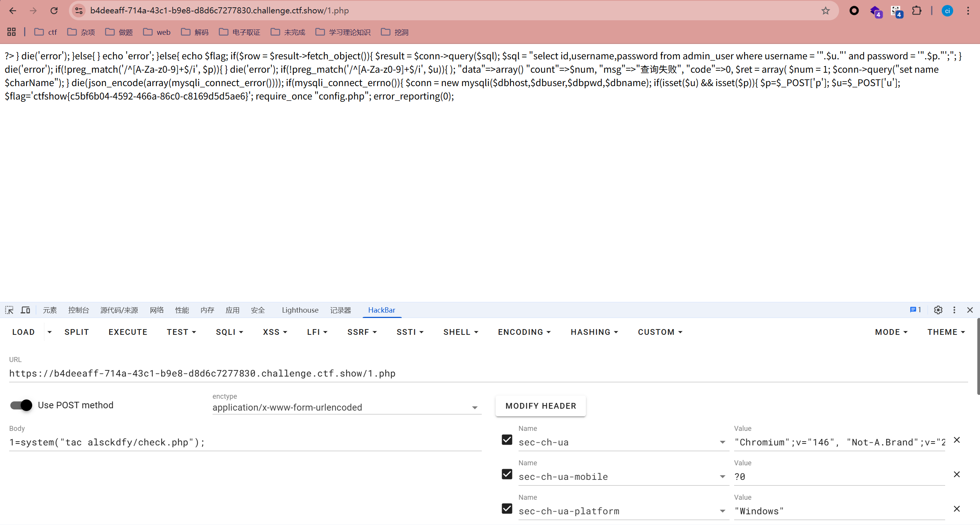980x525 pixels.
Task: Open DevTools settings gear icon
Action: pyautogui.click(x=938, y=310)
